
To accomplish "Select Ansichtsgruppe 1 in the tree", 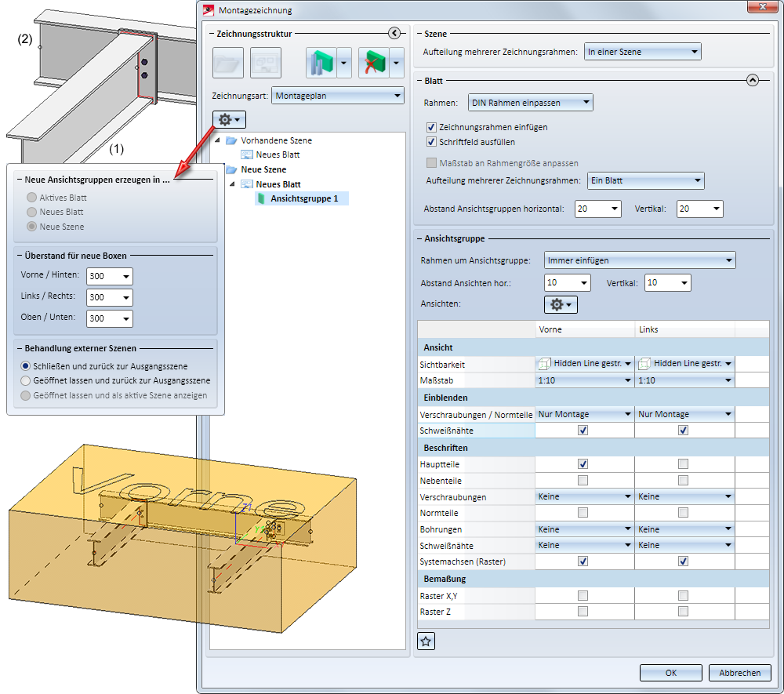I will point(304,198).
